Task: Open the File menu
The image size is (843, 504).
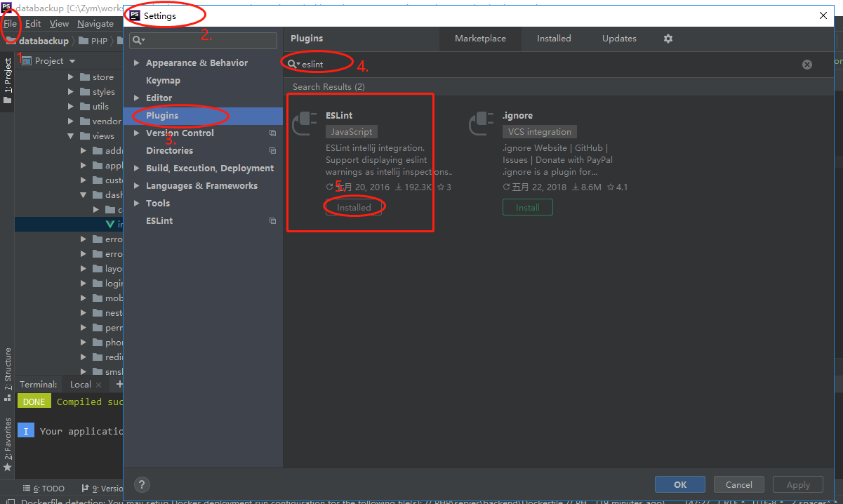Action: pos(11,23)
